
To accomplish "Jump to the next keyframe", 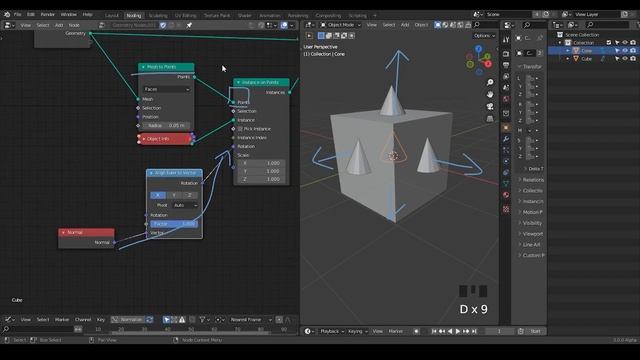I will (x=466, y=331).
